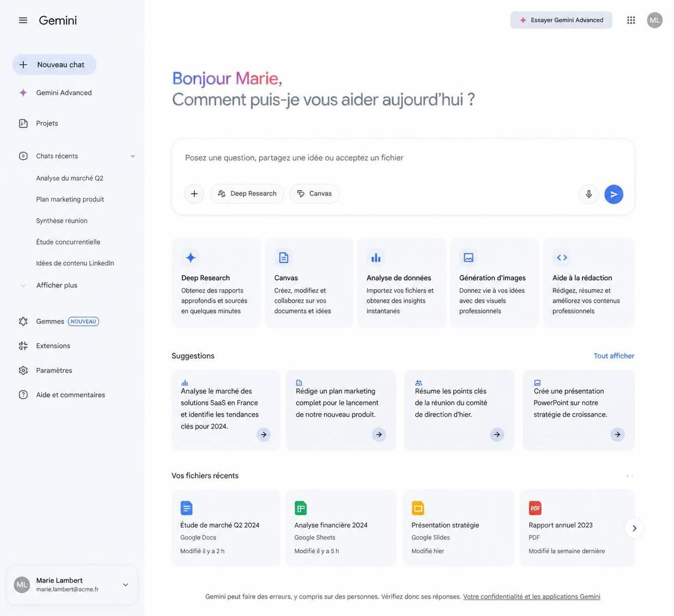The image size is (674, 616).
Task: Open the Idées de contenu LinkedIn chat
Action: click(x=75, y=263)
